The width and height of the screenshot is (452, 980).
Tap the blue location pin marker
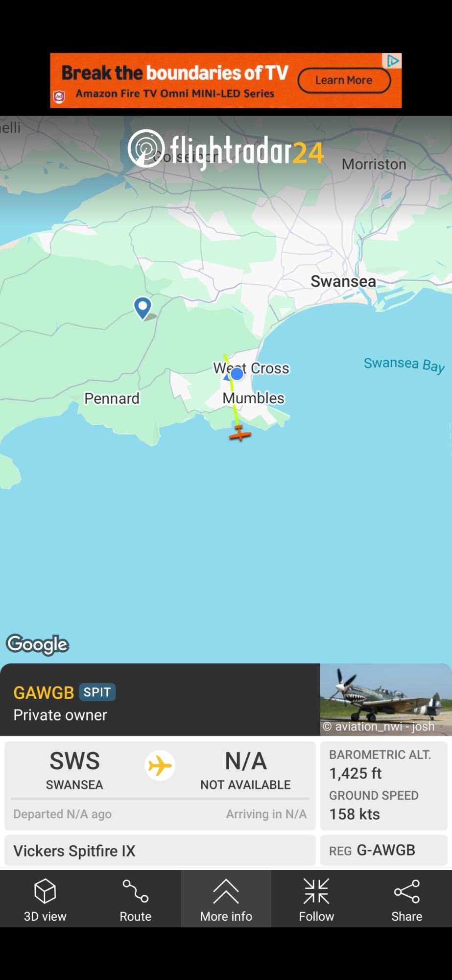143,308
